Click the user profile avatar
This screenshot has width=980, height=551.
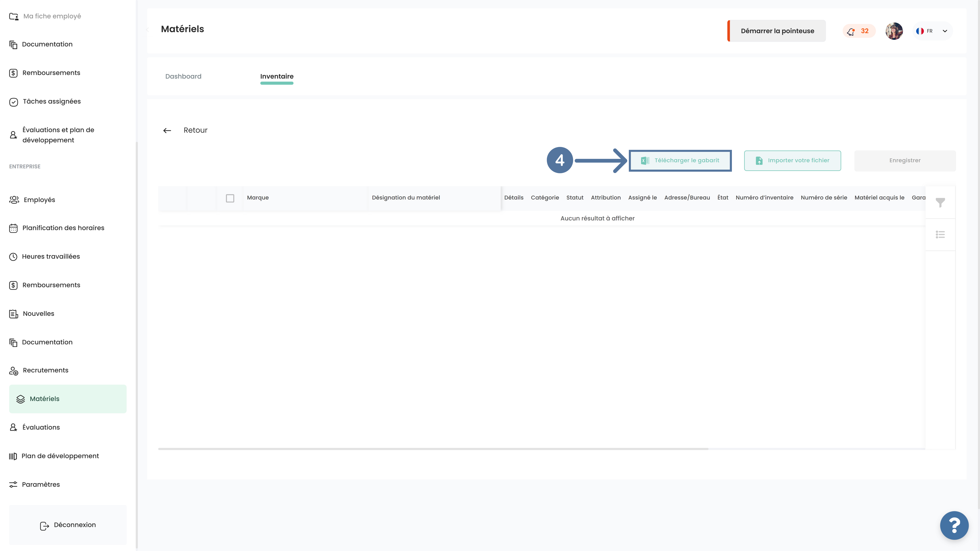(x=894, y=31)
